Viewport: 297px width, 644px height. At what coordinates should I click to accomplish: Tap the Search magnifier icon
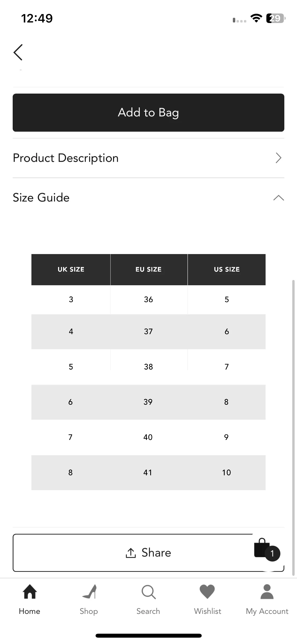click(x=149, y=592)
